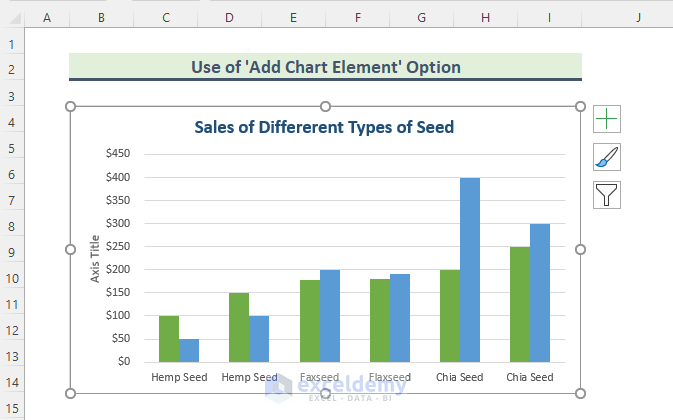The width and height of the screenshot is (673, 420).
Task: Click the tallest blue Chia Seed bar
Action: click(470, 270)
